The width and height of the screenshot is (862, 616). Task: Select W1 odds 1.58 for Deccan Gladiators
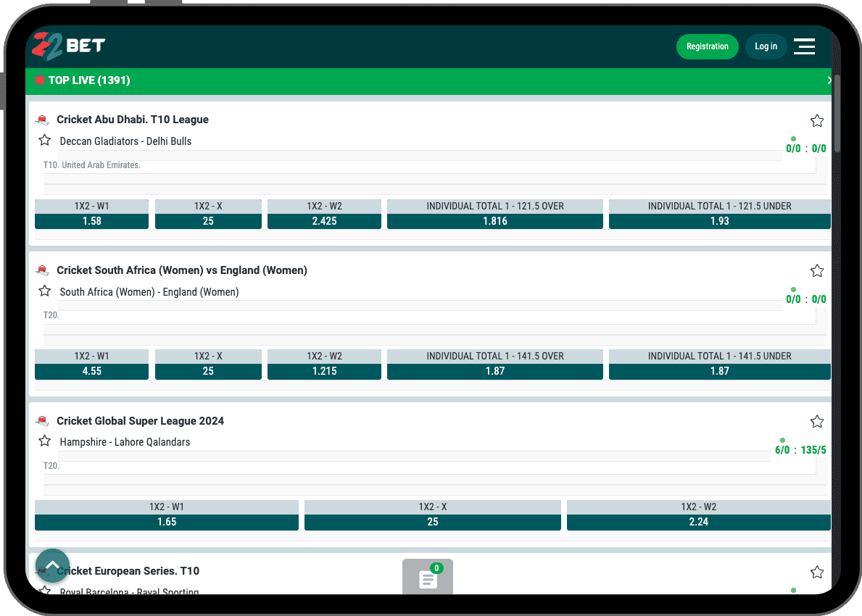(92, 221)
